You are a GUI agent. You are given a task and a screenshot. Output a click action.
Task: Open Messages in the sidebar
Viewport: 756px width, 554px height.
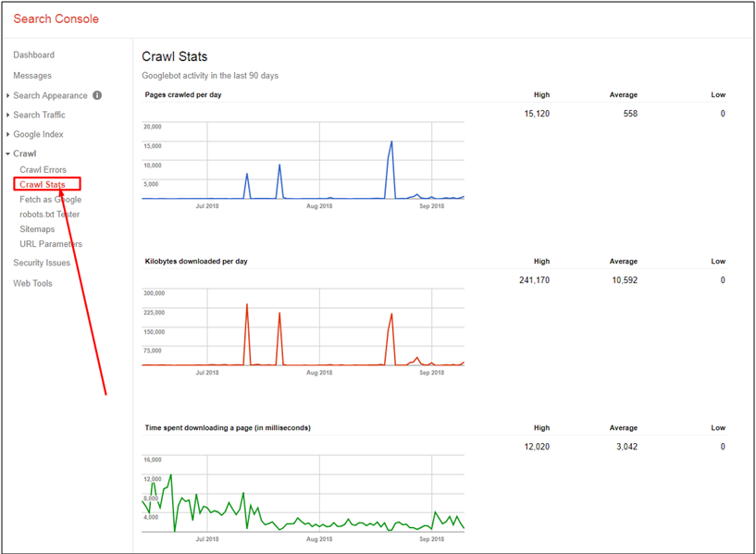pyautogui.click(x=32, y=76)
